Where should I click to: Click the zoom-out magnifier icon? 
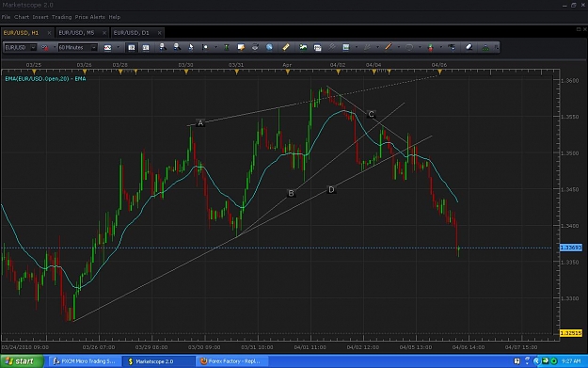(x=177, y=47)
